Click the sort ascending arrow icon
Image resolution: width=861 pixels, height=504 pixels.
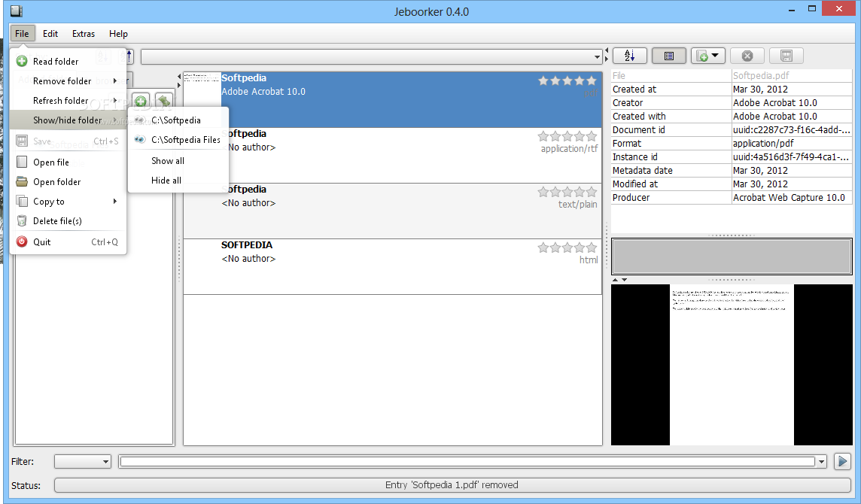tap(129, 56)
